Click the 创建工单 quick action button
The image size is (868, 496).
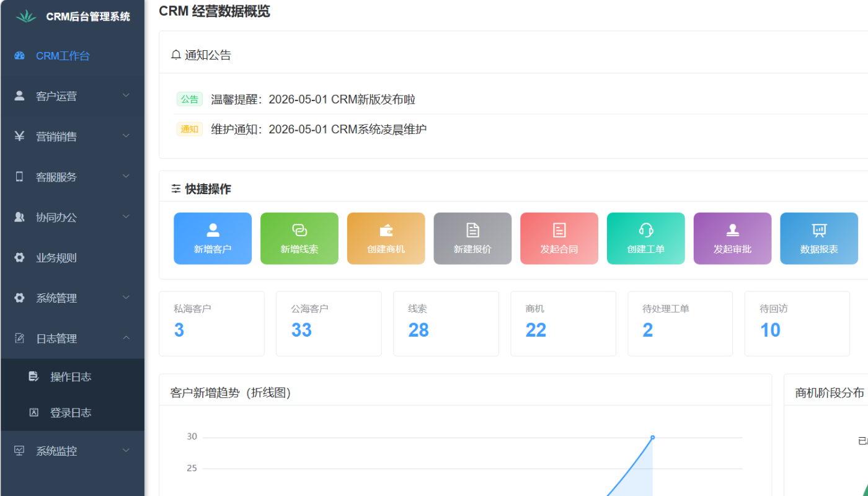(646, 239)
